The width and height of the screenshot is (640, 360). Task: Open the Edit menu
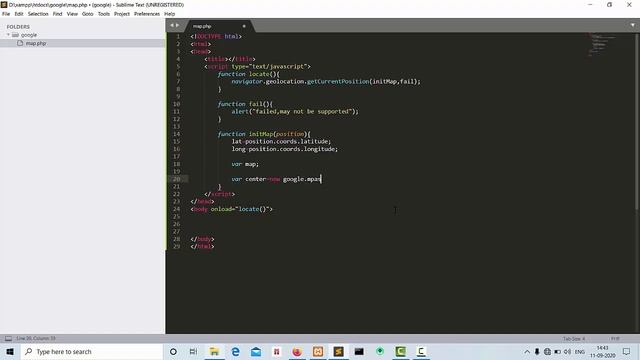point(19,14)
